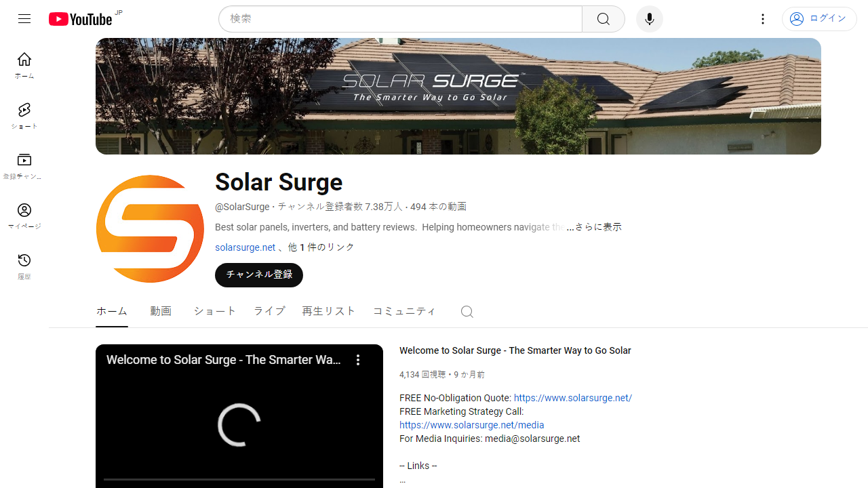Search within the channel using magnifier icon
The height and width of the screenshot is (488, 868).
467,312
